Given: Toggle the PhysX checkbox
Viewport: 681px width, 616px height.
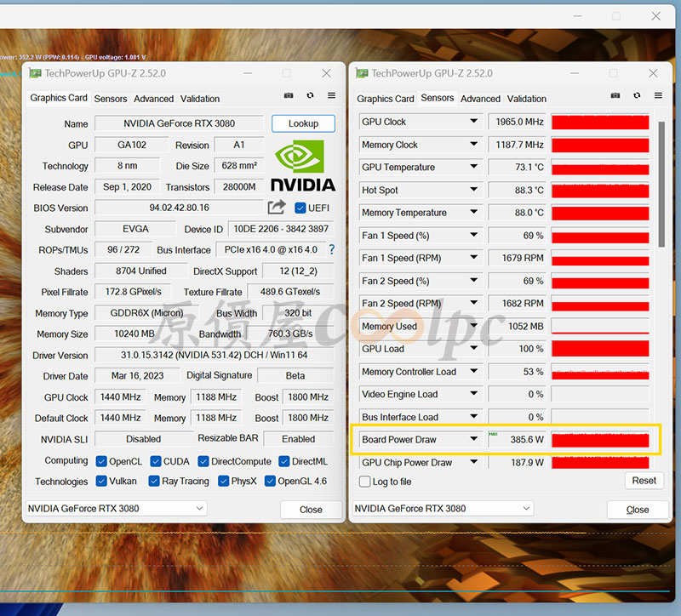Looking at the screenshot, I should 223,481.
